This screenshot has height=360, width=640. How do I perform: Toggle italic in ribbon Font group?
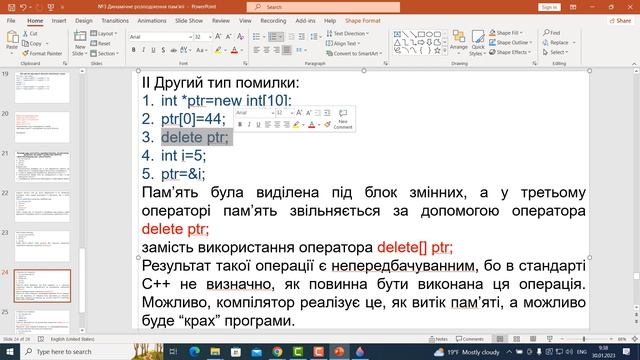pos(143,50)
